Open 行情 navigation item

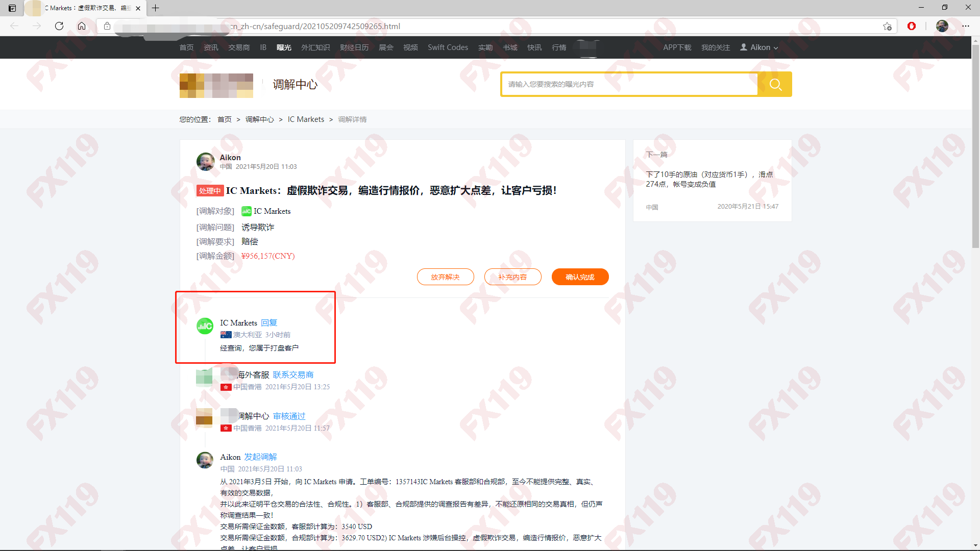[559, 47]
